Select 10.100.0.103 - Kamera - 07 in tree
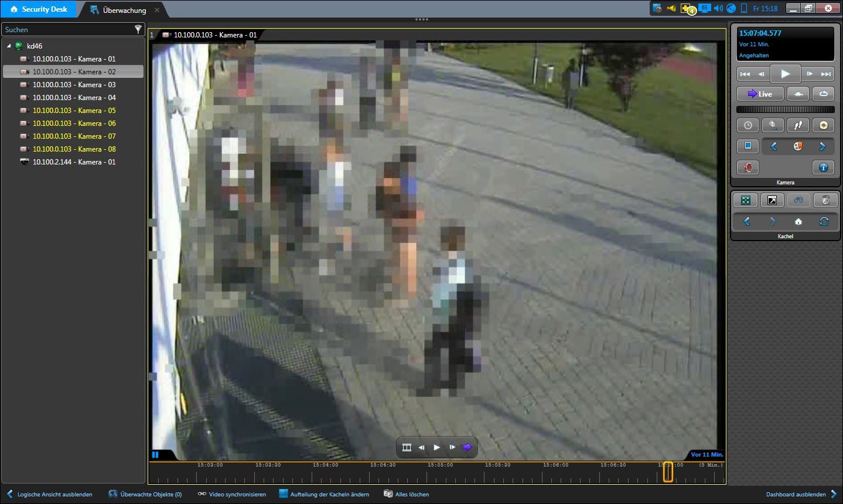Image resolution: width=843 pixels, height=504 pixels. (x=74, y=136)
